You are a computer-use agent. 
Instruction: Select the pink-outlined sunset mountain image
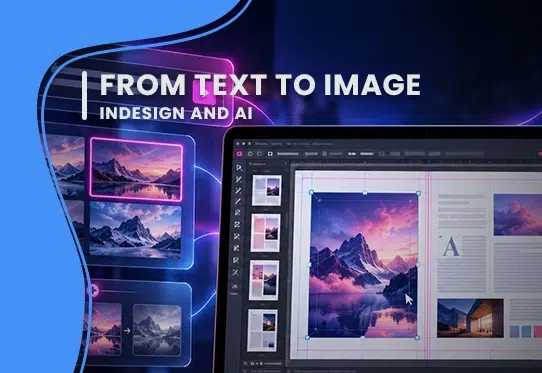[x=136, y=169]
